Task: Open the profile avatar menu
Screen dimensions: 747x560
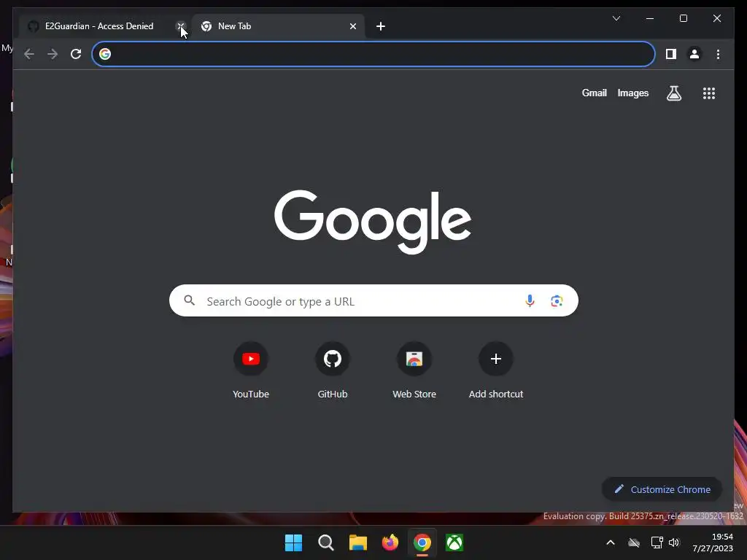Action: click(x=694, y=54)
